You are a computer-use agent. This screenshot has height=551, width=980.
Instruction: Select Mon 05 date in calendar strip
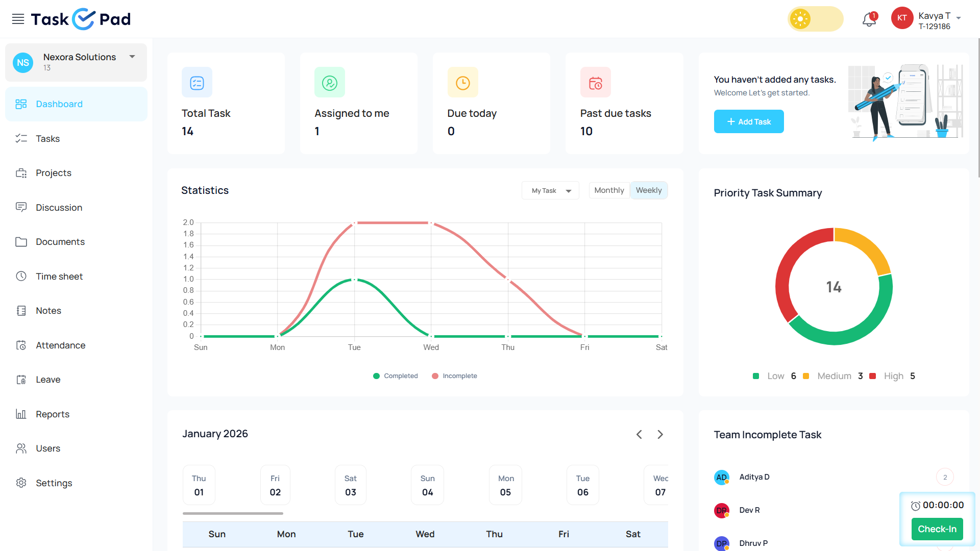pyautogui.click(x=505, y=485)
